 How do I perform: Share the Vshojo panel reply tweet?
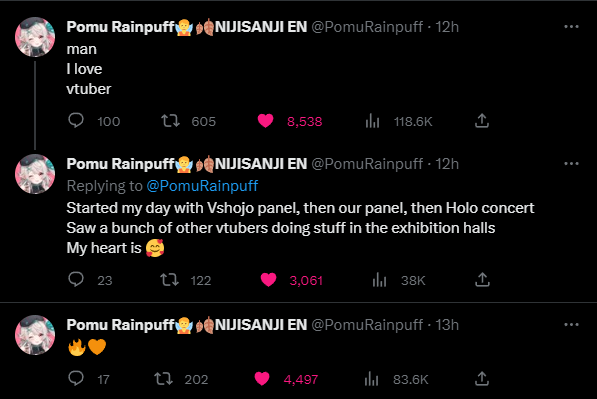click(x=482, y=279)
